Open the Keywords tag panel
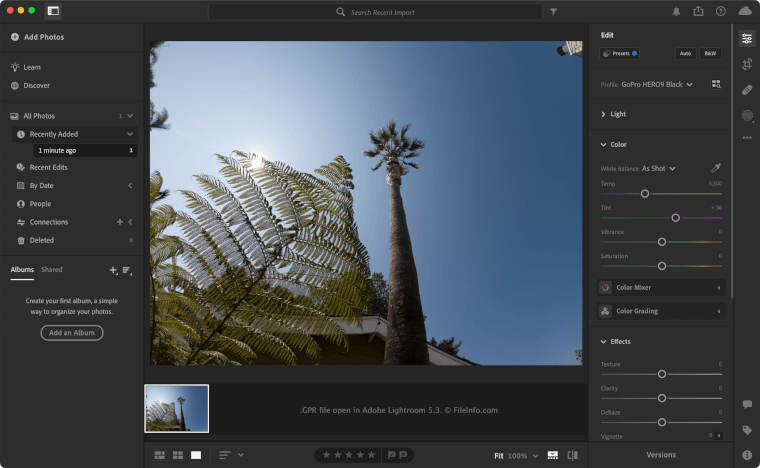 747,430
